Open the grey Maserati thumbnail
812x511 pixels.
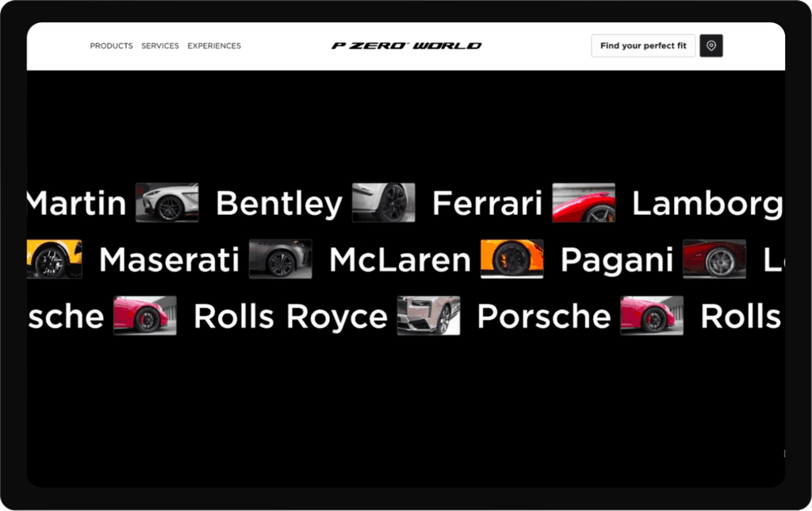(x=280, y=259)
